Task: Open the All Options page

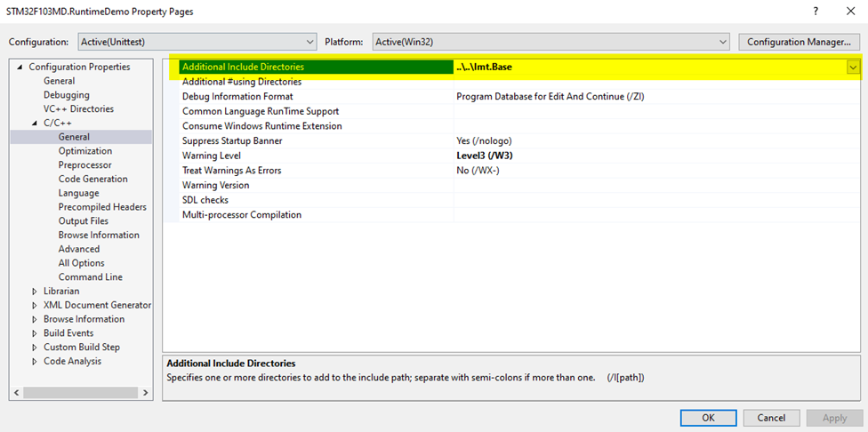Action: [x=81, y=263]
